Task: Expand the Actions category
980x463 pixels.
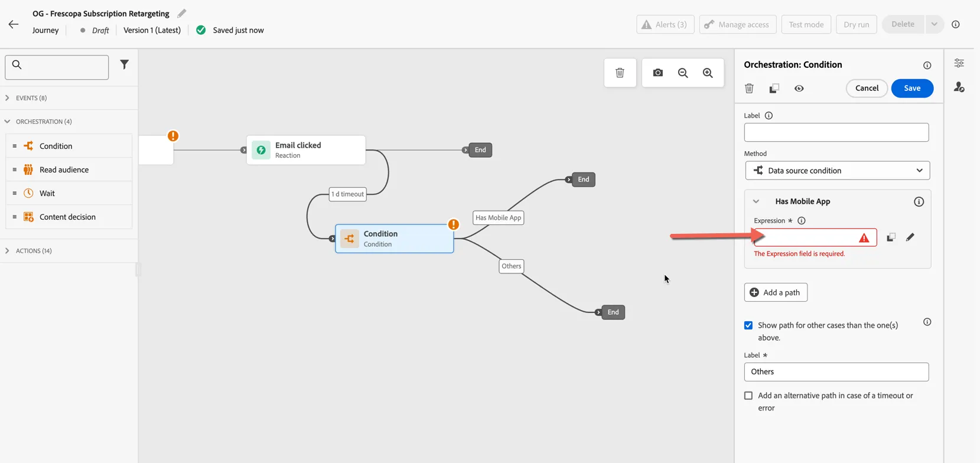Action: 7,251
